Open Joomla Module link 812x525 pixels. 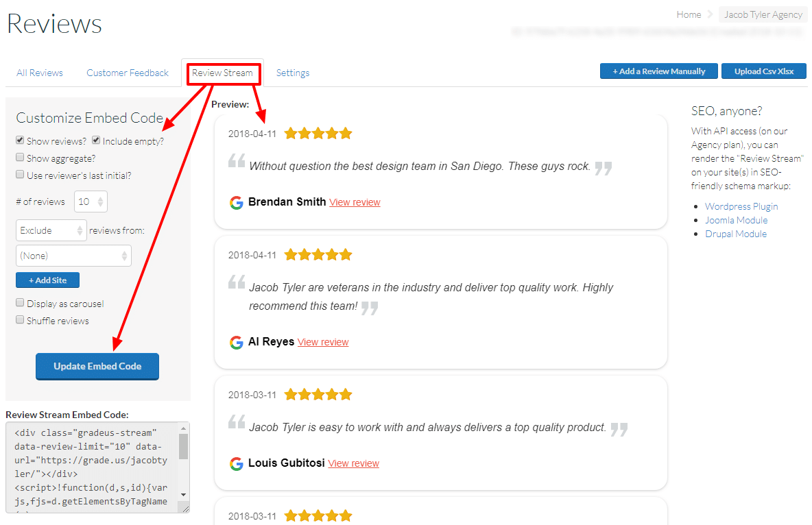pos(736,220)
